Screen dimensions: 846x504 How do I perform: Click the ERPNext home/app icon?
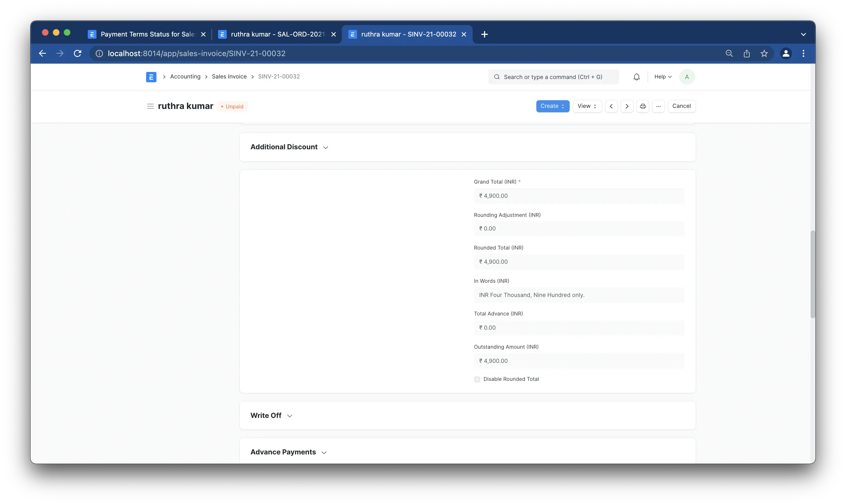[151, 77]
